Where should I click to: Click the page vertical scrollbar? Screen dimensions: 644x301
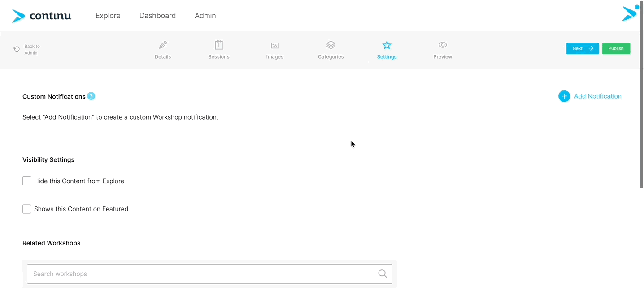(x=642, y=94)
